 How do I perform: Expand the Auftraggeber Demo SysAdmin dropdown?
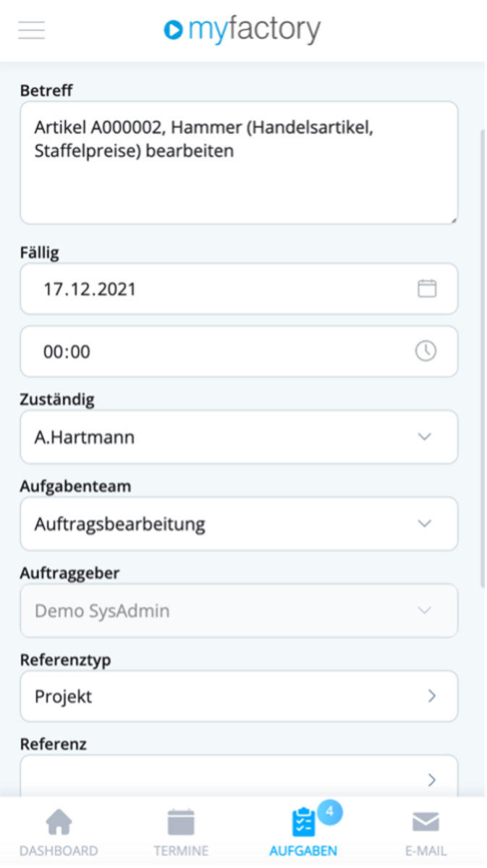239,610
